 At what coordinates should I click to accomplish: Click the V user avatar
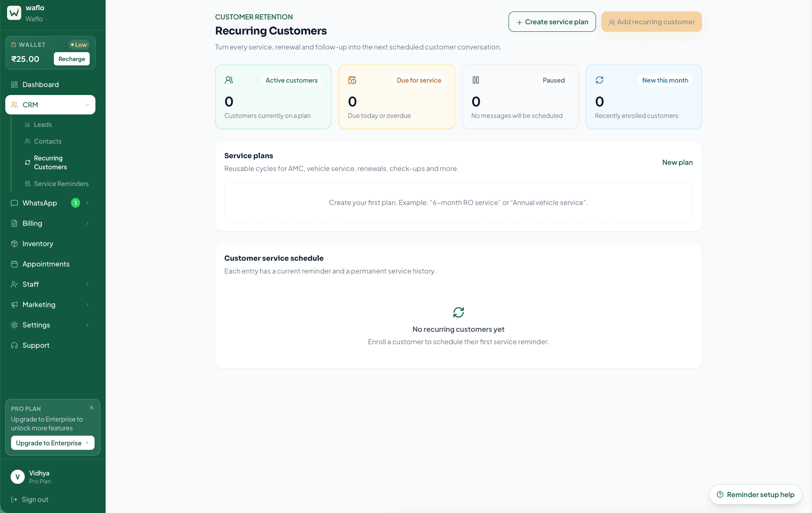(18, 477)
